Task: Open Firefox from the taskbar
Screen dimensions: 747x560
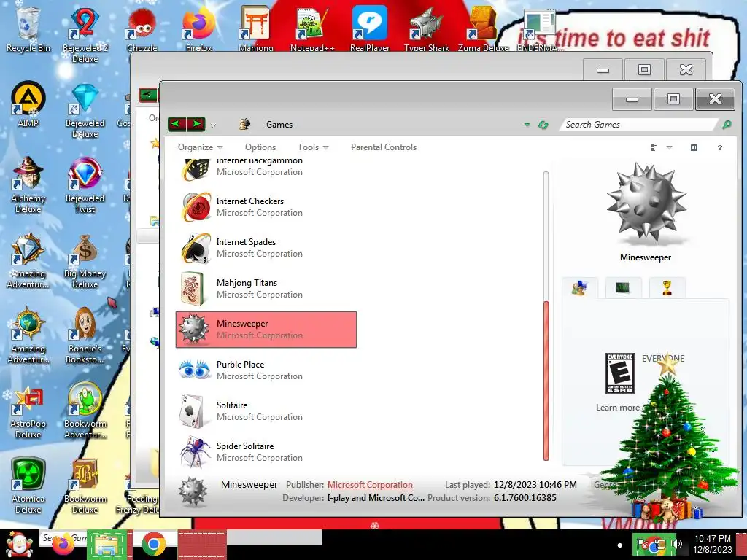Action: coord(64,544)
